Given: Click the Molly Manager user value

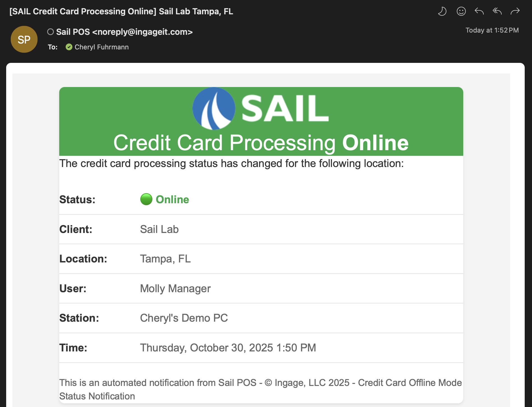Looking at the screenshot, I should click(175, 289).
